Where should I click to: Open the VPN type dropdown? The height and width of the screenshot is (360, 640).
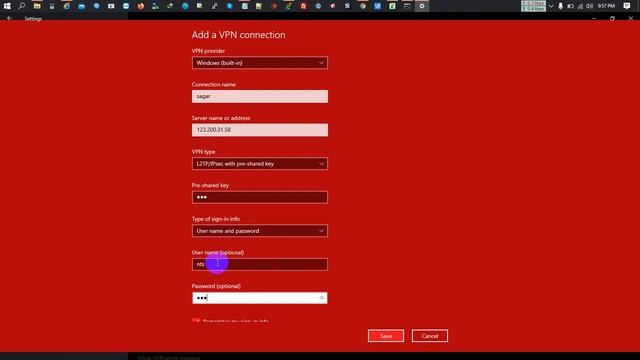click(260, 164)
